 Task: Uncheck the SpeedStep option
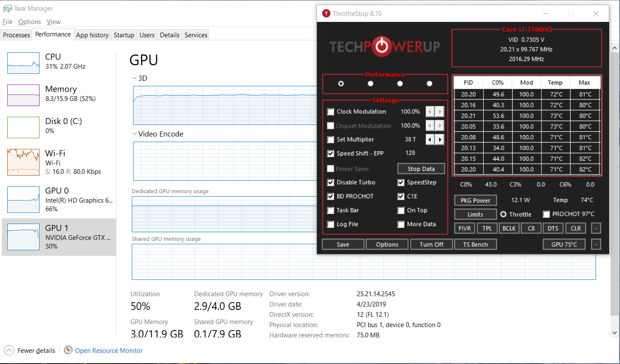(x=401, y=182)
